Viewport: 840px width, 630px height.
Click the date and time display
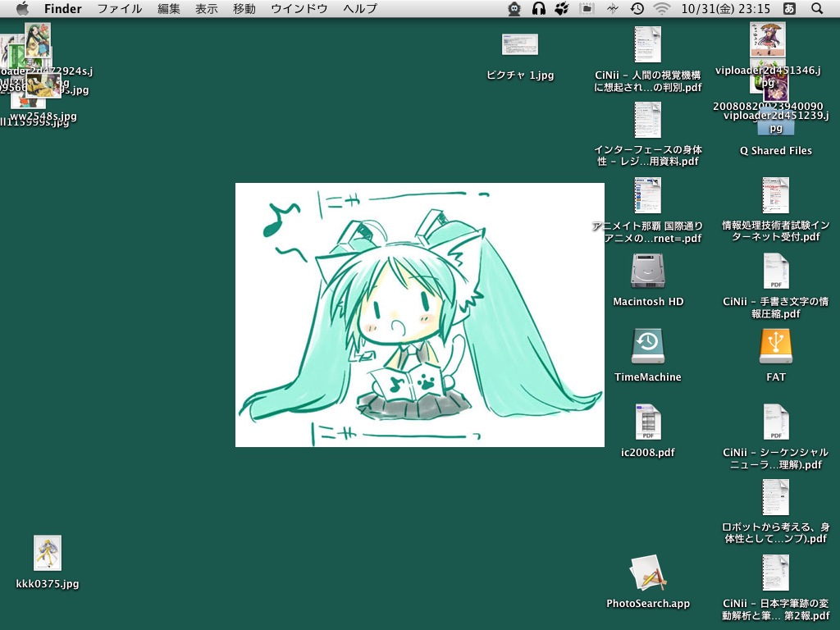[x=725, y=8]
